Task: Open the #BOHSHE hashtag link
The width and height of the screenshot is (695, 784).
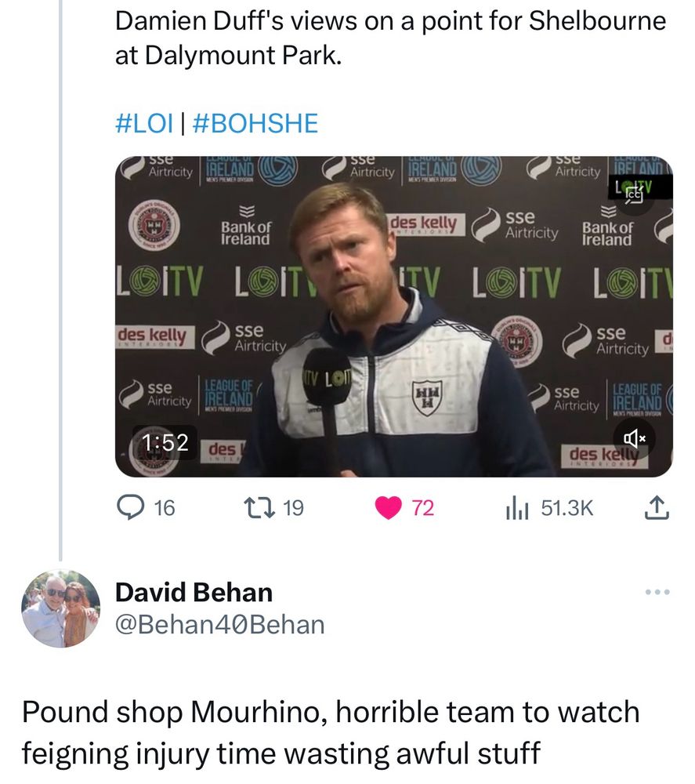Action: point(255,123)
